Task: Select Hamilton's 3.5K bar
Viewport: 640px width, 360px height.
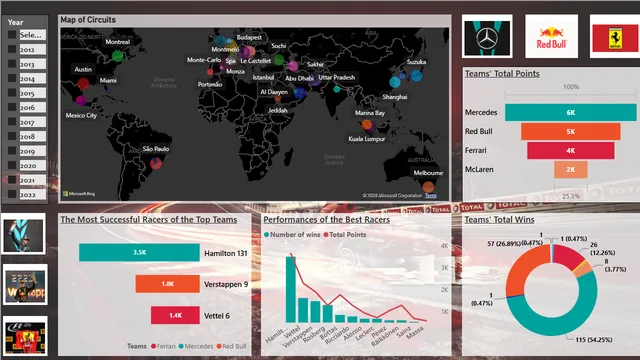Action: coord(139,253)
